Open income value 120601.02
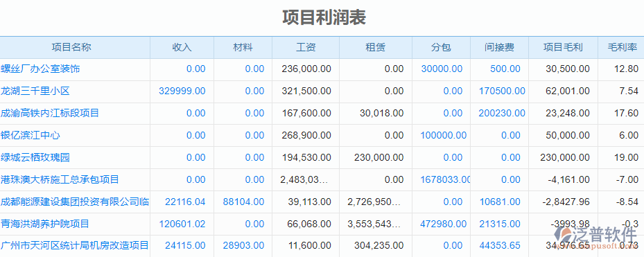This screenshot has height=257, width=644. point(182,224)
